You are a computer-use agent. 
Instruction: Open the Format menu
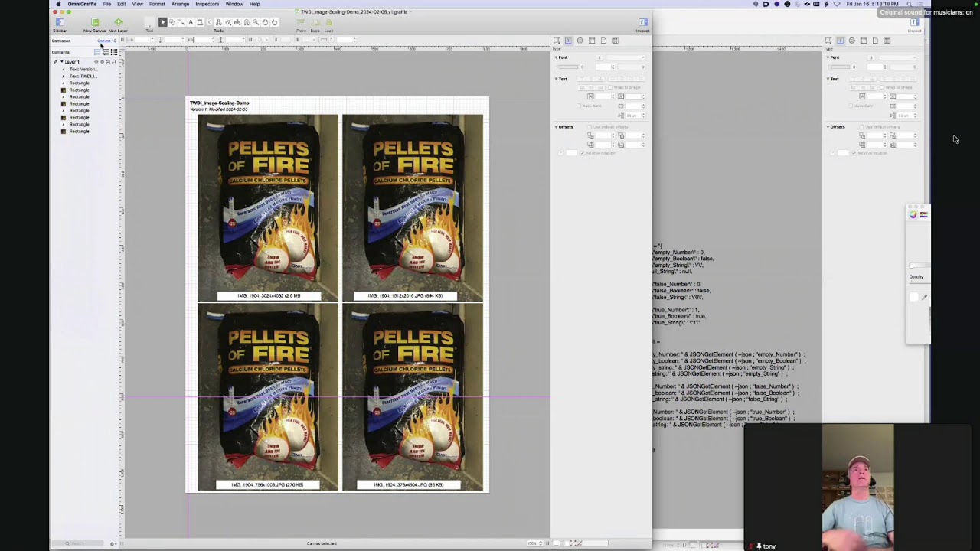157,4
